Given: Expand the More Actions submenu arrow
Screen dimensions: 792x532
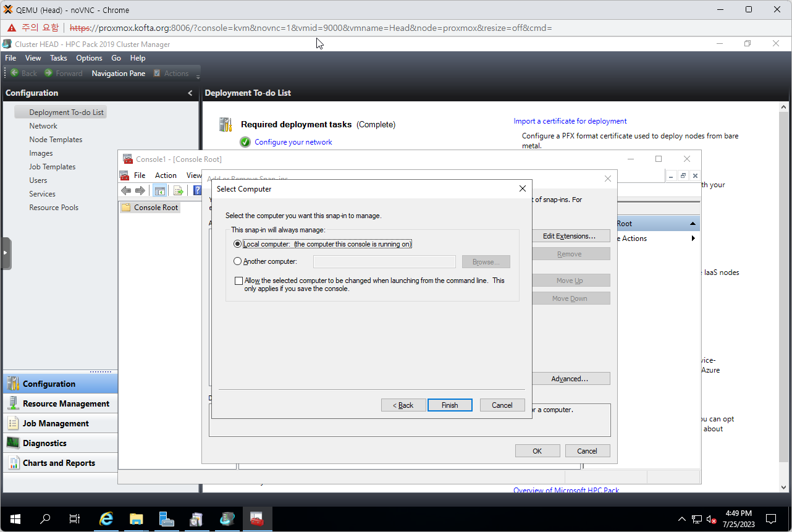Looking at the screenshot, I should 693,239.
